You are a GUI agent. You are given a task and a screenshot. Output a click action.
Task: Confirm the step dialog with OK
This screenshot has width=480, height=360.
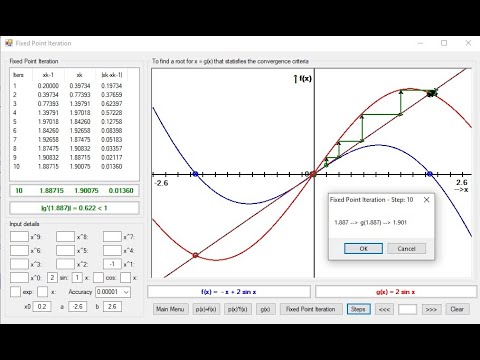363,248
